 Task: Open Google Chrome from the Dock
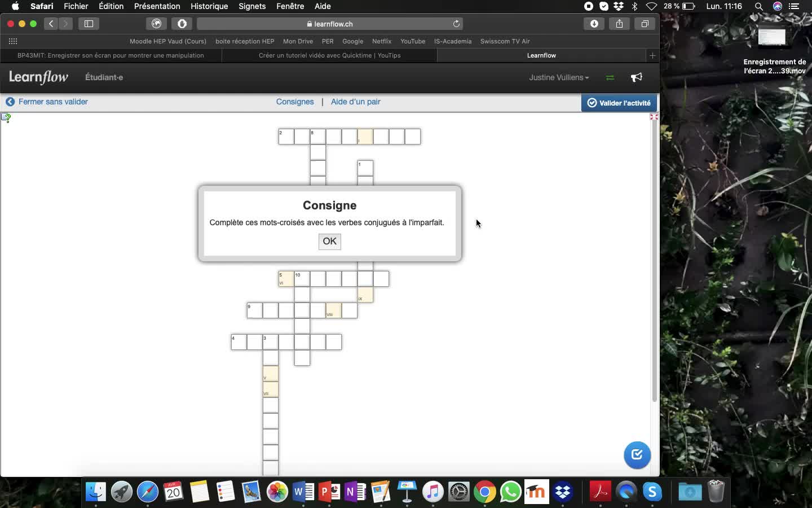(484, 492)
